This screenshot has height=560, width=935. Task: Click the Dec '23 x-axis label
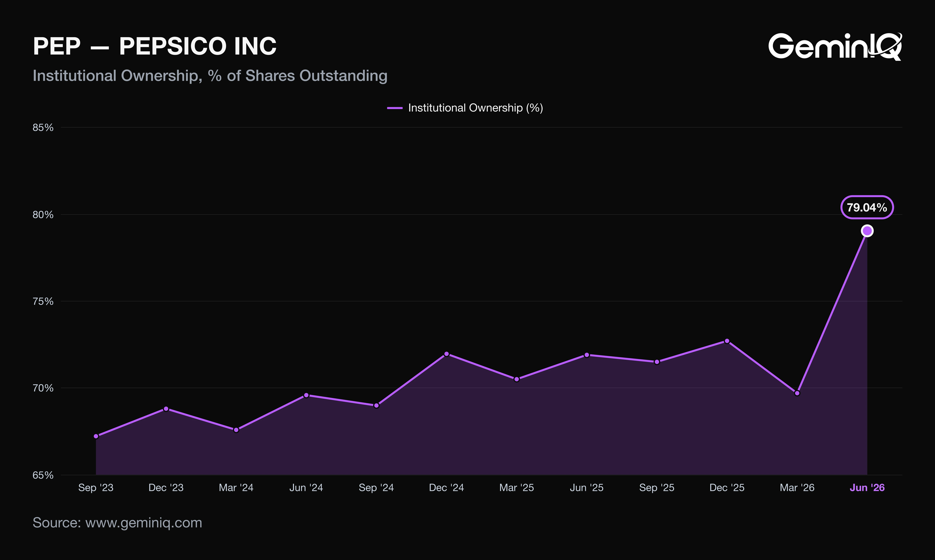click(166, 488)
